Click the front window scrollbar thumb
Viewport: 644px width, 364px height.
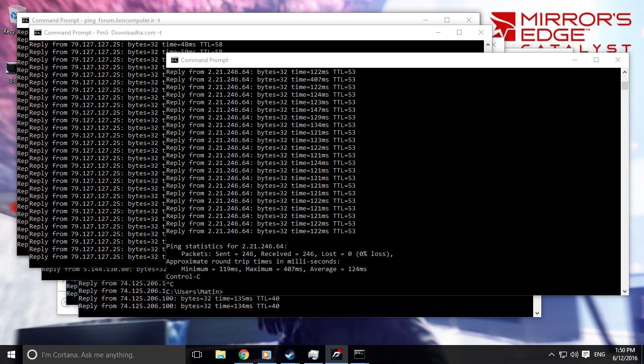pyautogui.click(x=625, y=85)
